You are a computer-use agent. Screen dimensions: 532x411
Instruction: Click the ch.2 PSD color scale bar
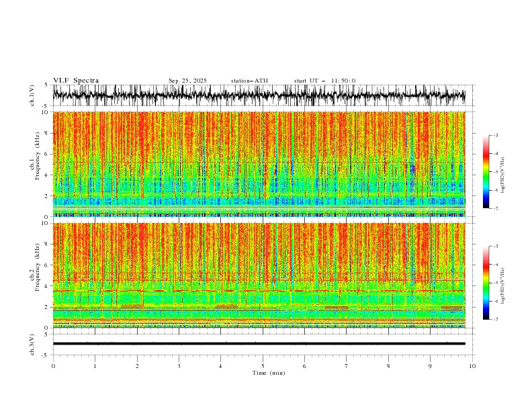point(486,283)
